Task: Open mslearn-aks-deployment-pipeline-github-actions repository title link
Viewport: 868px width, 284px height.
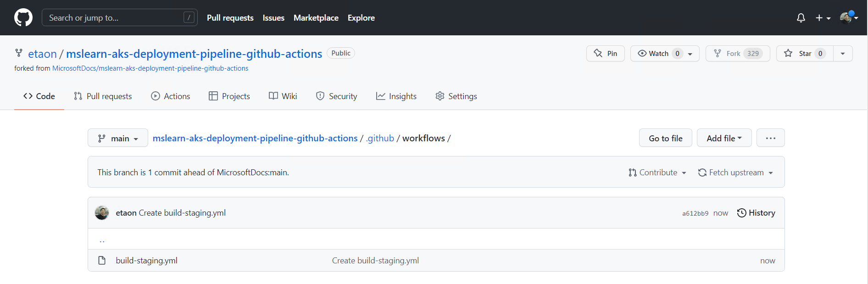Action: click(194, 54)
